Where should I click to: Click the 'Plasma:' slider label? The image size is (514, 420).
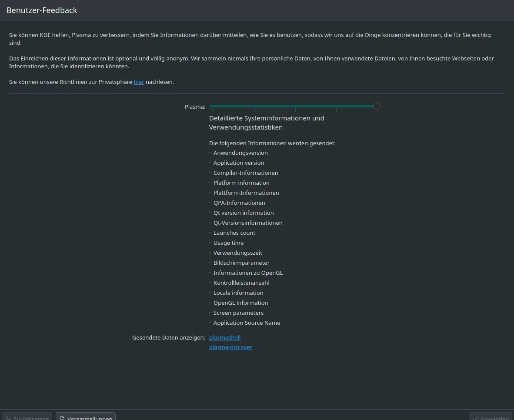coord(195,107)
